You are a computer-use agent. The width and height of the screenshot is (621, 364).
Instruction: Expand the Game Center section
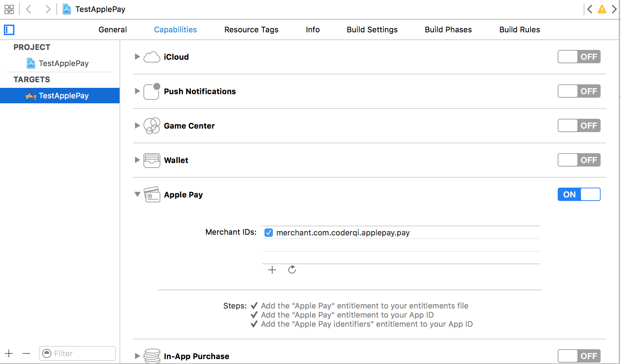point(137,125)
